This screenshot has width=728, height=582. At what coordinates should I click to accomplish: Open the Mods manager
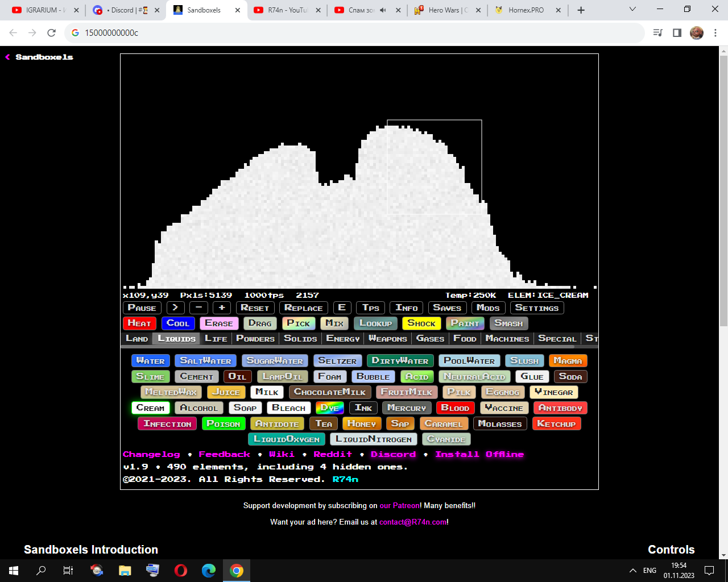(489, 308)
